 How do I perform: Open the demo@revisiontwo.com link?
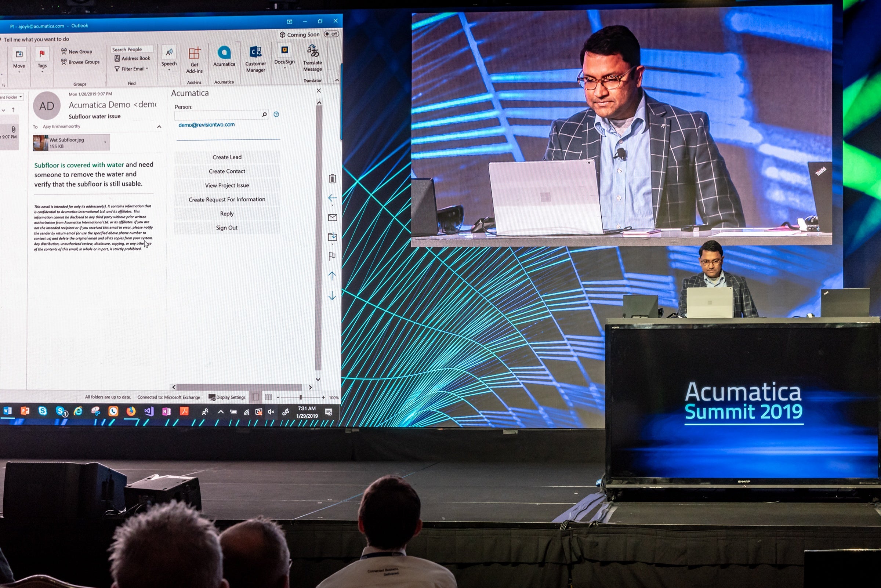point(207,125)
